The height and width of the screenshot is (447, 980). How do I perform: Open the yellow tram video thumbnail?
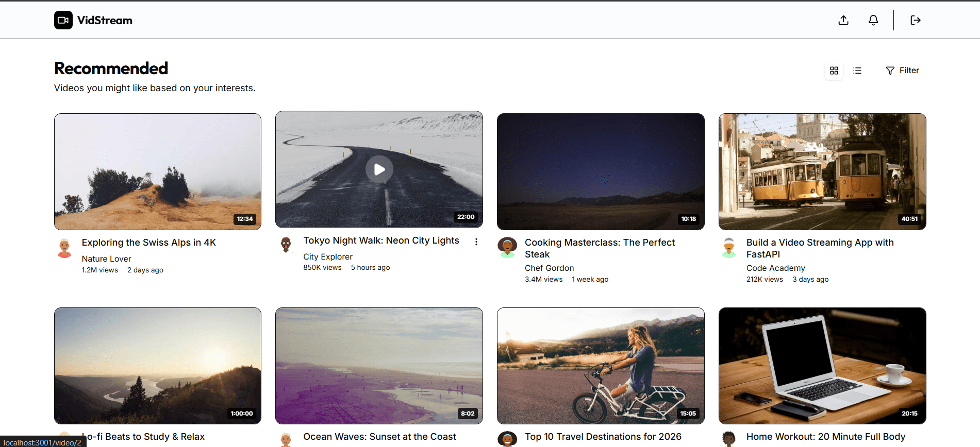822,171
